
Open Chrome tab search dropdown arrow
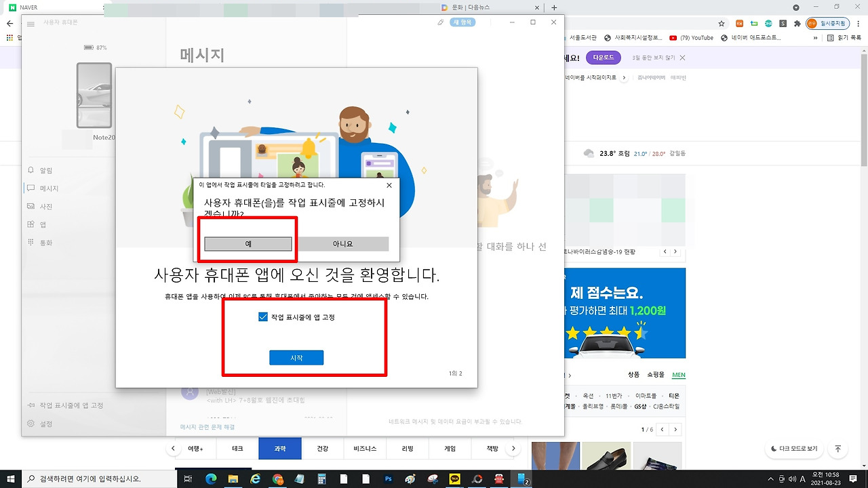point(796,7)
